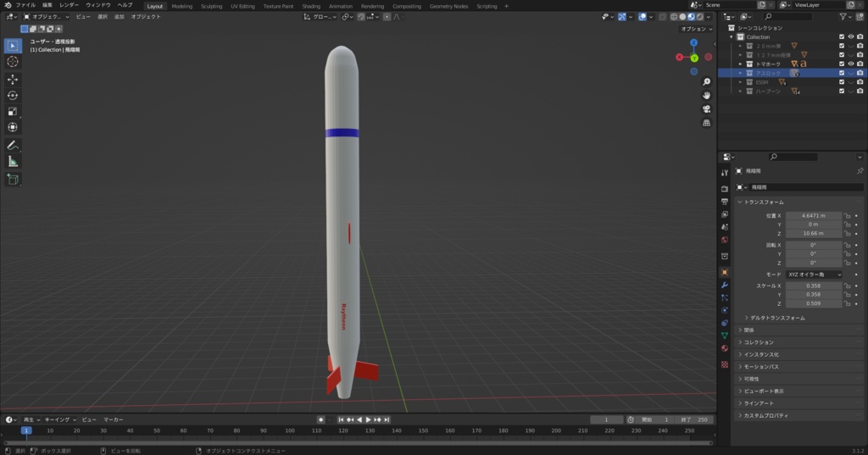The image size is (868, 455).
Task: Click the location Z value field 10.66 m
Action: point(813,234)
